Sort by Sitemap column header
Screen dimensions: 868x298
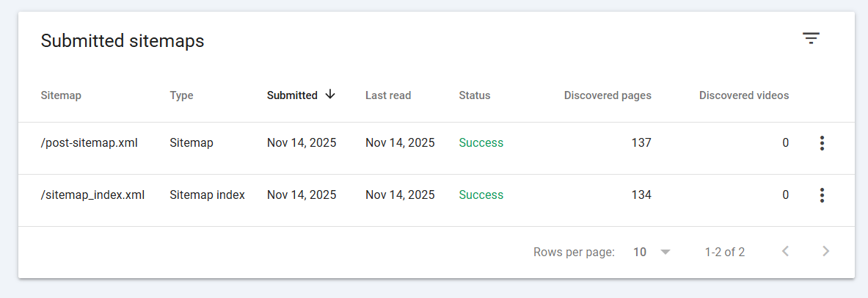click(61, 95)
